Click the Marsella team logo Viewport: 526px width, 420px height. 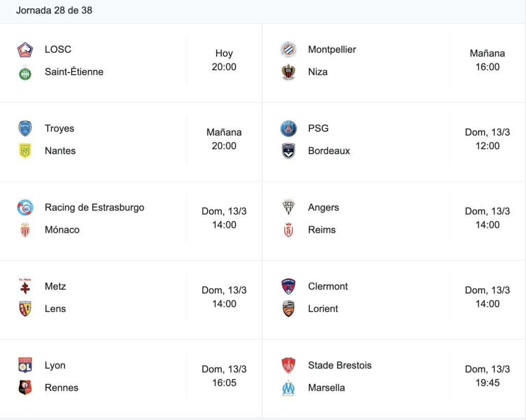tap(289, 388)
